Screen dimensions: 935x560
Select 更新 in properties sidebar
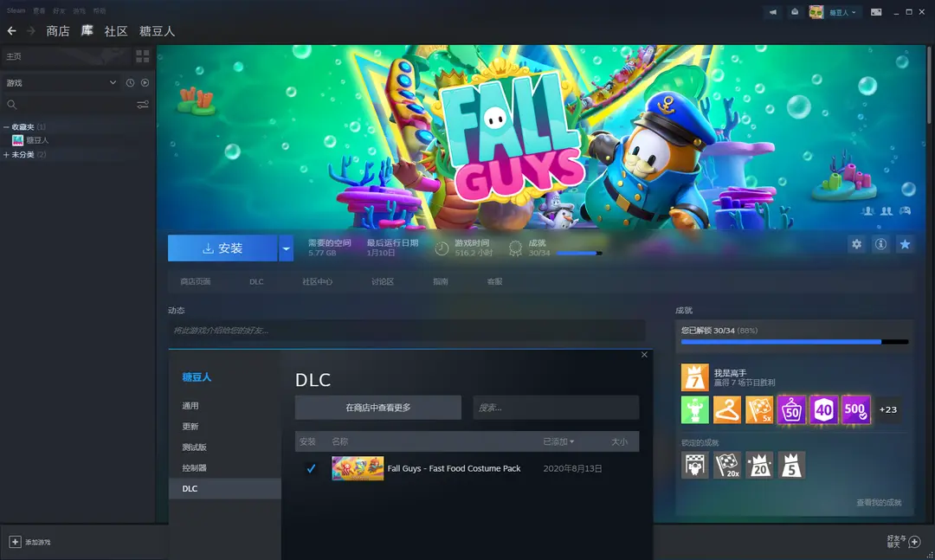pos(225,427)
